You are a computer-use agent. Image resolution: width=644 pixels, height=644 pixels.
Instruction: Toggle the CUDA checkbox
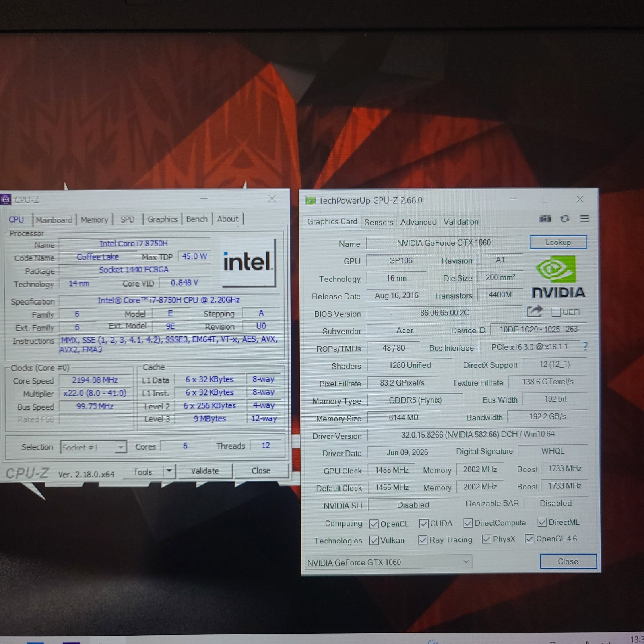[x=423, y=523]
